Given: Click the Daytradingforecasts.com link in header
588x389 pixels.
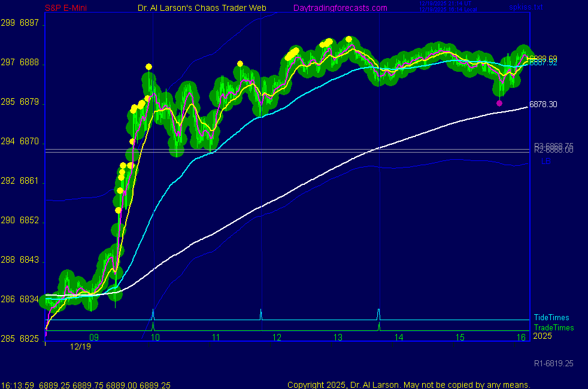Looking at the screenshot, I should click(x=340, y=8).
